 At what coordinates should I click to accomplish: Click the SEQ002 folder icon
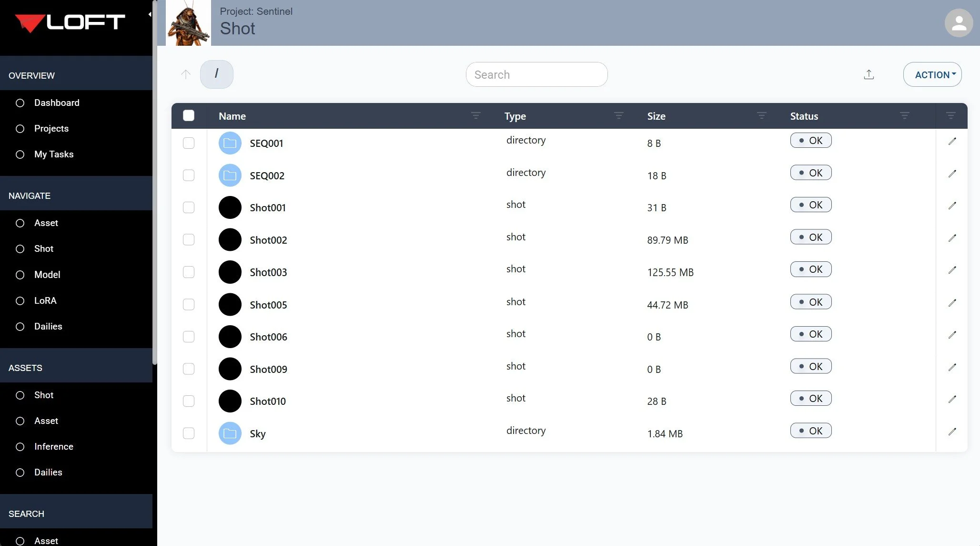(230, 175)
